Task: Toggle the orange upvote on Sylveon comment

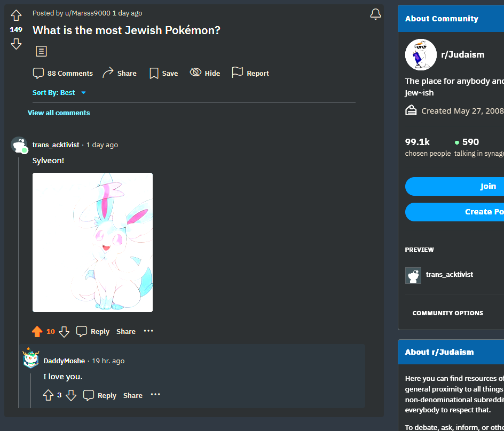Action: 37,331
